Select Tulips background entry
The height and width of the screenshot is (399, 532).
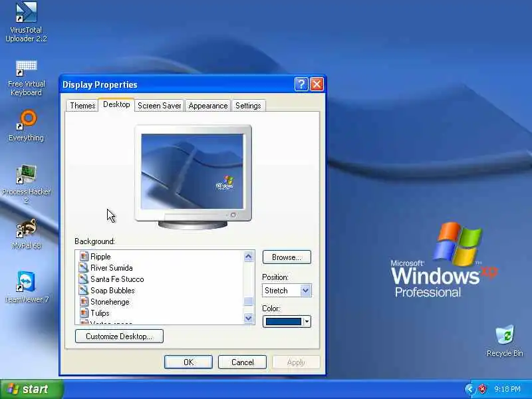tap(100, 313)
